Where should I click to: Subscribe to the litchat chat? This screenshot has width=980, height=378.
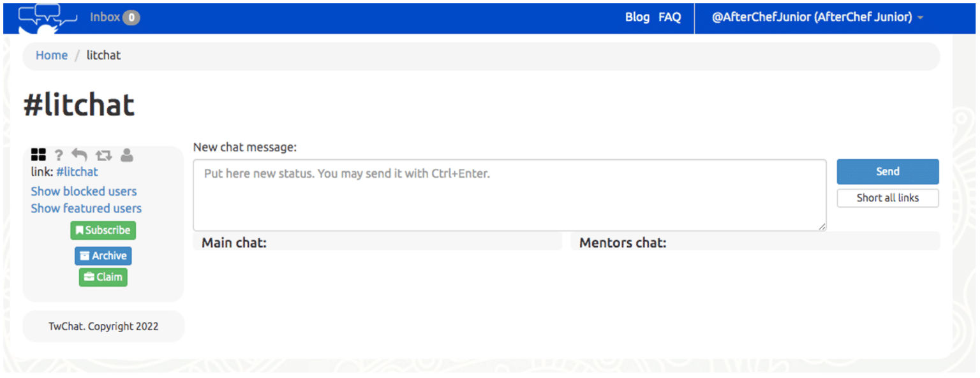pyautogui.click(x=103, y=230)
